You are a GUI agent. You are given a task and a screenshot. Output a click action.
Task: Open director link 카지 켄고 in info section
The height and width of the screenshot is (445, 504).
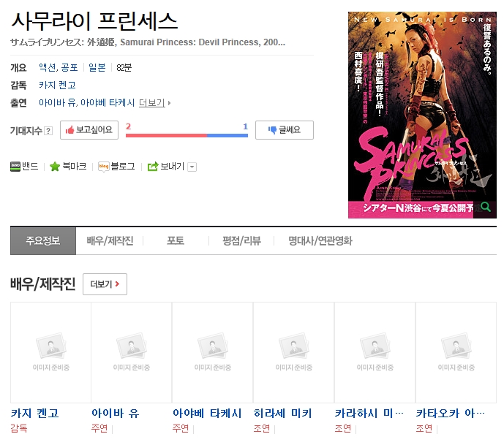pyautogui.click(x=57, y=85)
